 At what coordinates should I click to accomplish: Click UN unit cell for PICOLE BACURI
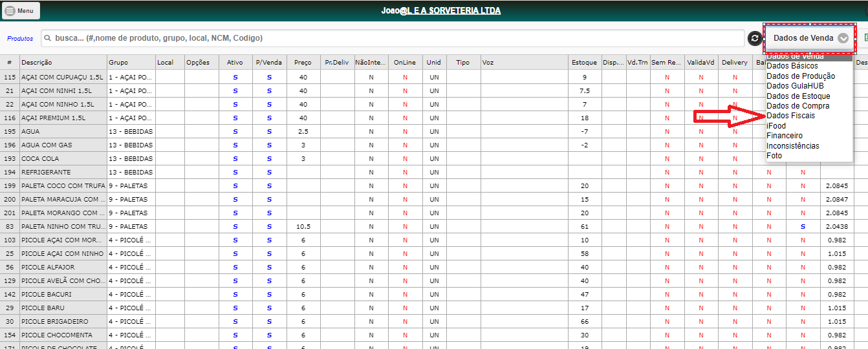[434, 295]
